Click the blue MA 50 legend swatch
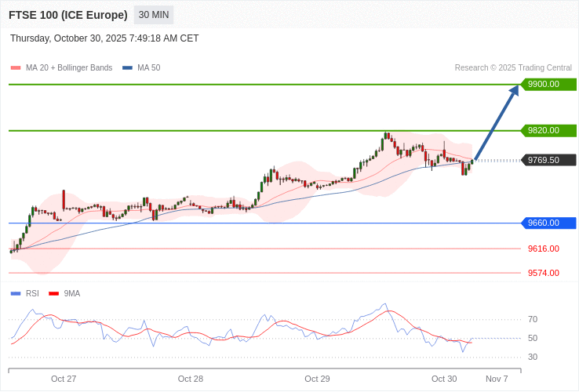579x392 pixels. pos(127,68)
